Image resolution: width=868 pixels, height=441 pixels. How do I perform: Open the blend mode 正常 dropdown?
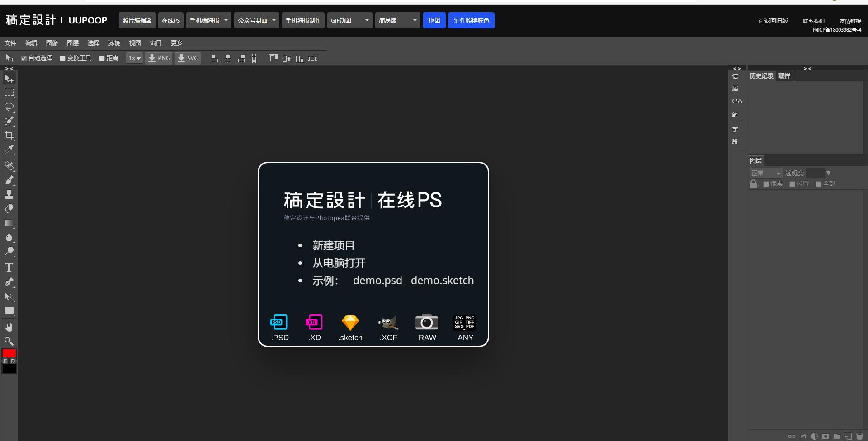[x=766, y=173]
